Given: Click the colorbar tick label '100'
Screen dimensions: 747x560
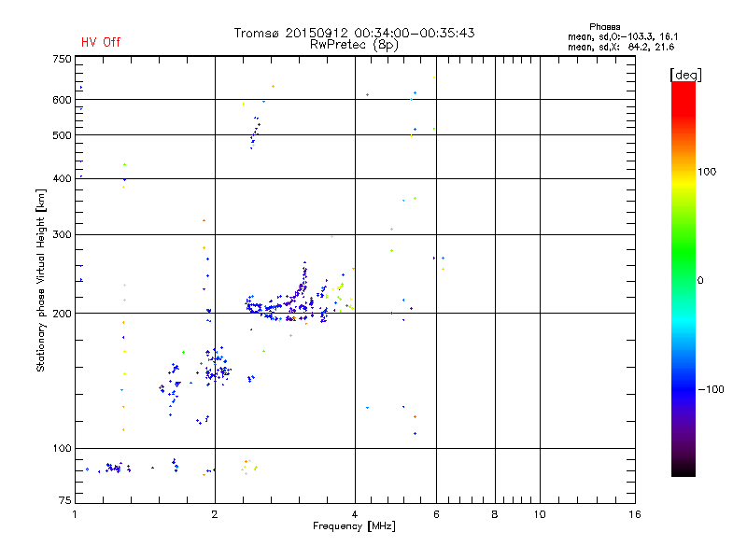Looking at the screenshot, I should pos(707,172).
